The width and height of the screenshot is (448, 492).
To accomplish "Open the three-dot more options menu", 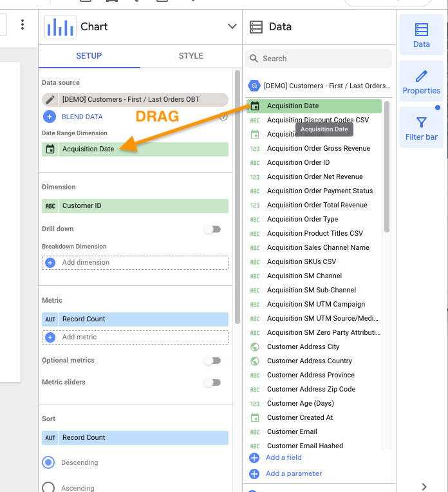I will click(23, 24).
